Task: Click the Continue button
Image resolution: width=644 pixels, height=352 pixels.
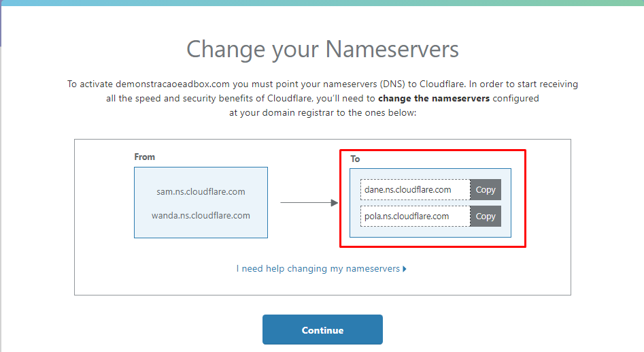Action: [x=322, y=330]
